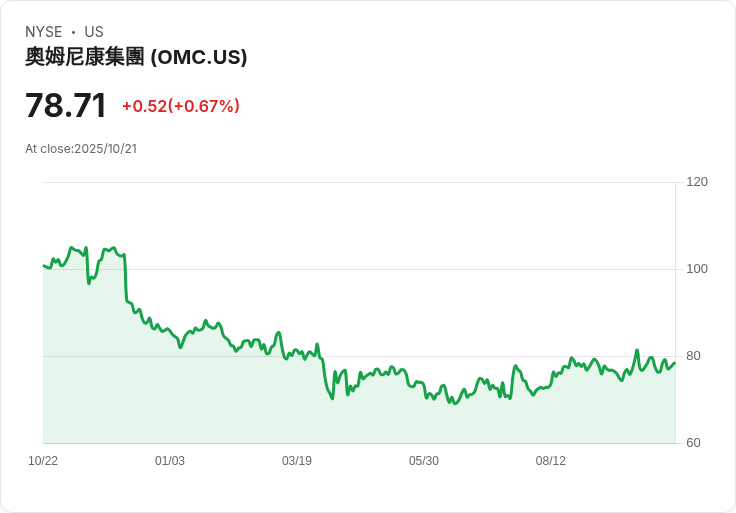
Task: Click the 100 horizontal gridline mid-chart
Action: [400, 269]
